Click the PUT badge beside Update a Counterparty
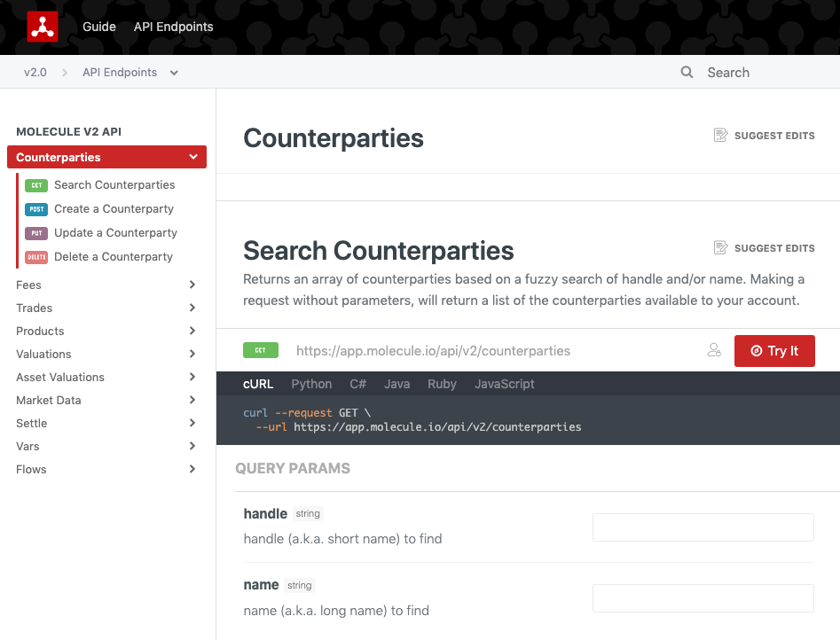 pyautogui.click(x=36, y=233)
